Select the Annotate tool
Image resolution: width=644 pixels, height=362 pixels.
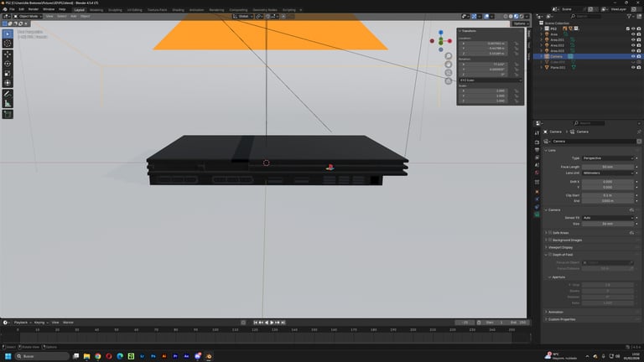click(x=8, y=94)
